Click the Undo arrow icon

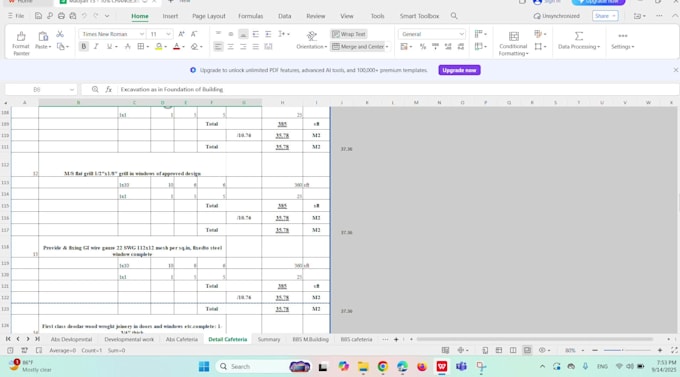tap(84, 16)
